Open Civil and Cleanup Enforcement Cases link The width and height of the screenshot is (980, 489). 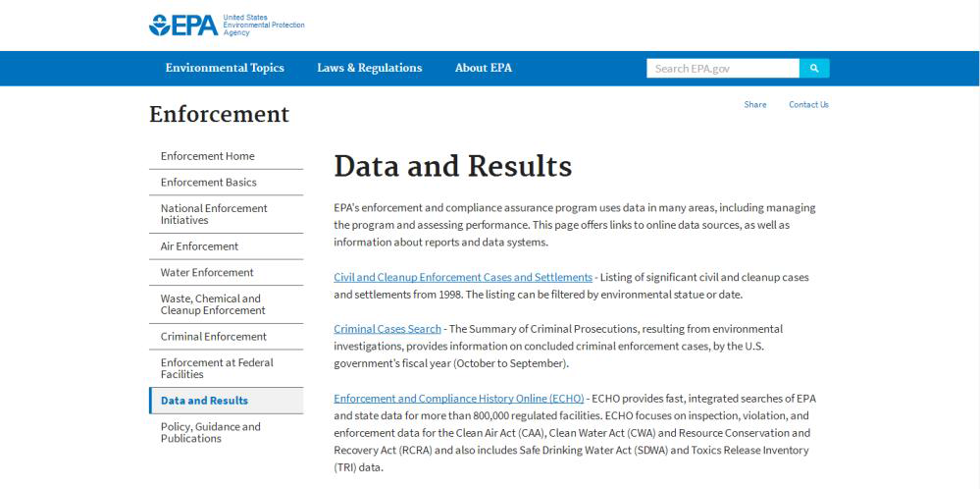click(x=463, y=277)
